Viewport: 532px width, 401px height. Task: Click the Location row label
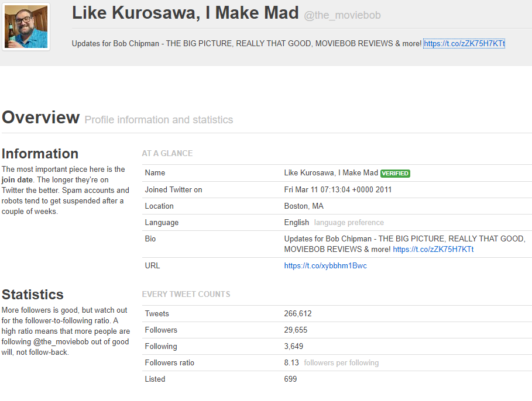click(x=159, y=206)
